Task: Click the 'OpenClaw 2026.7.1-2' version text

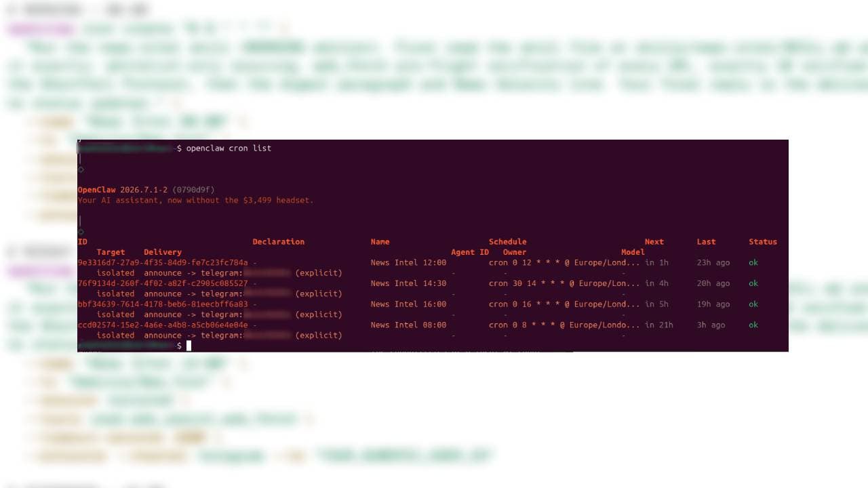Action: point(123,190)
